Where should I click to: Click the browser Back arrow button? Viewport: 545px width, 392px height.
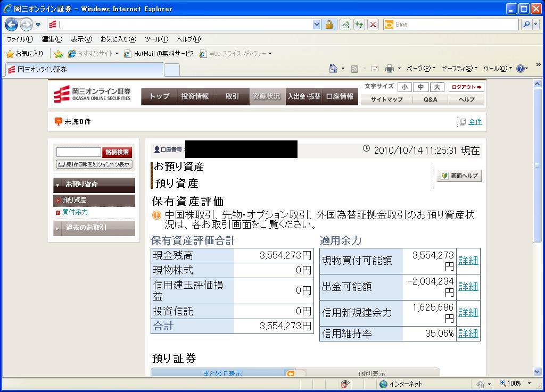(x=12, y=24)
